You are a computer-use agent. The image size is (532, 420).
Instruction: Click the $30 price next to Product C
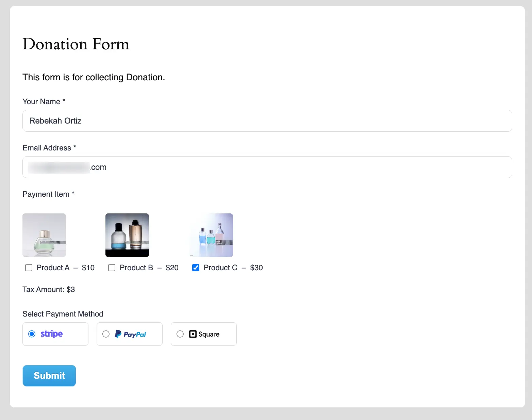point(257,268)
